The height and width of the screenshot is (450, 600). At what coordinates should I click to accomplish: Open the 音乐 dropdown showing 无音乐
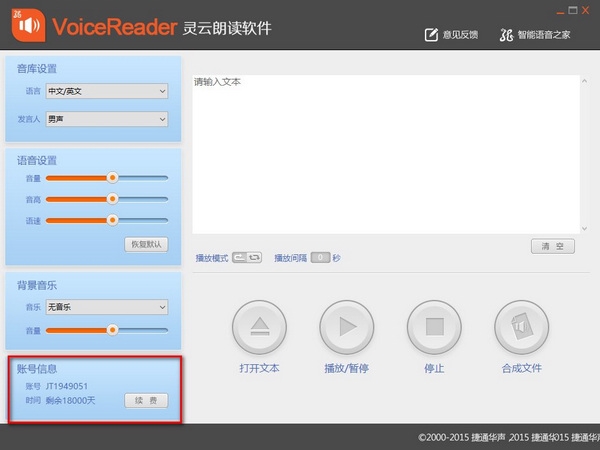107,307
